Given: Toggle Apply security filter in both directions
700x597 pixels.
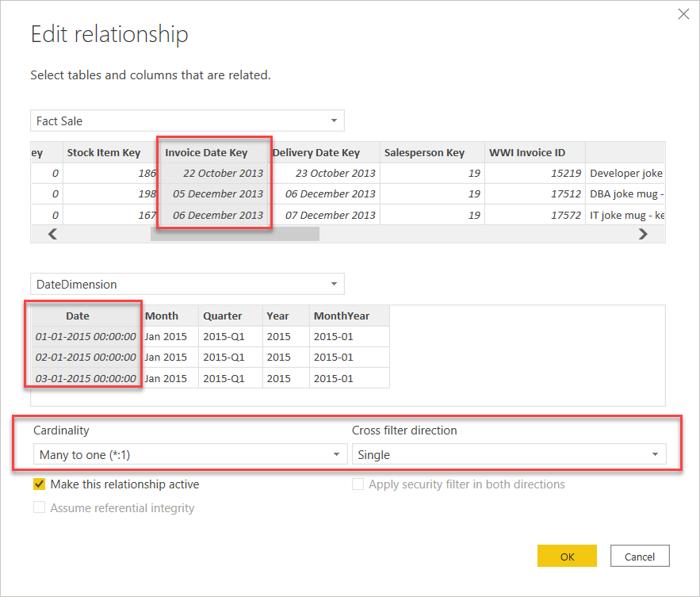Looking at the screenshot, I should click(359, 484).
